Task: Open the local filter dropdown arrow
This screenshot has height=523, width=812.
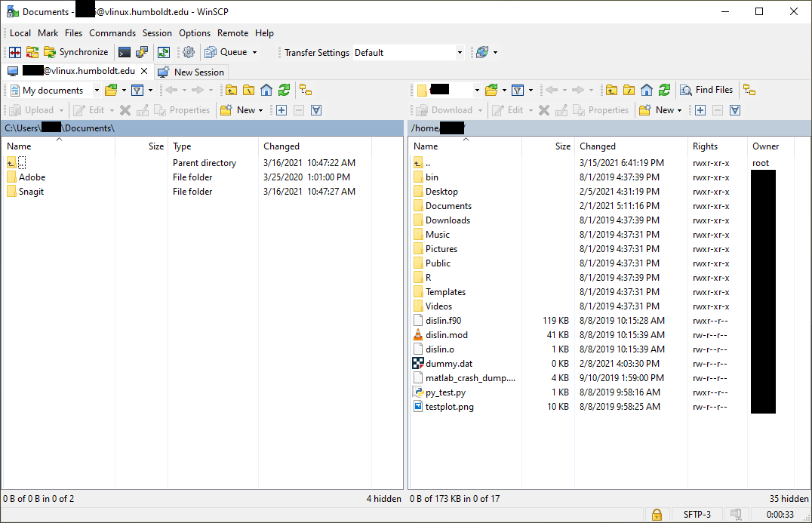Action: tap(150, 90)
